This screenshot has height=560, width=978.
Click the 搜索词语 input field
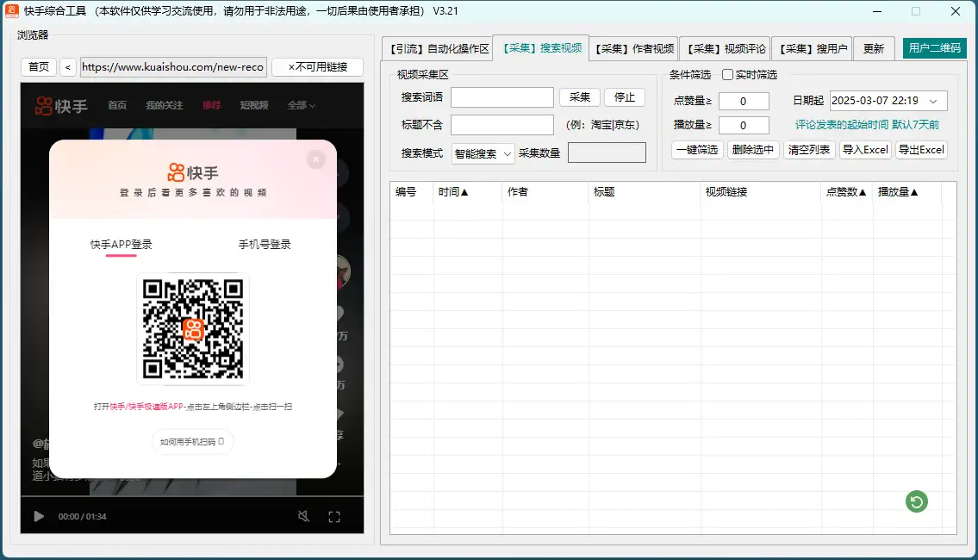tap(501, 97)
